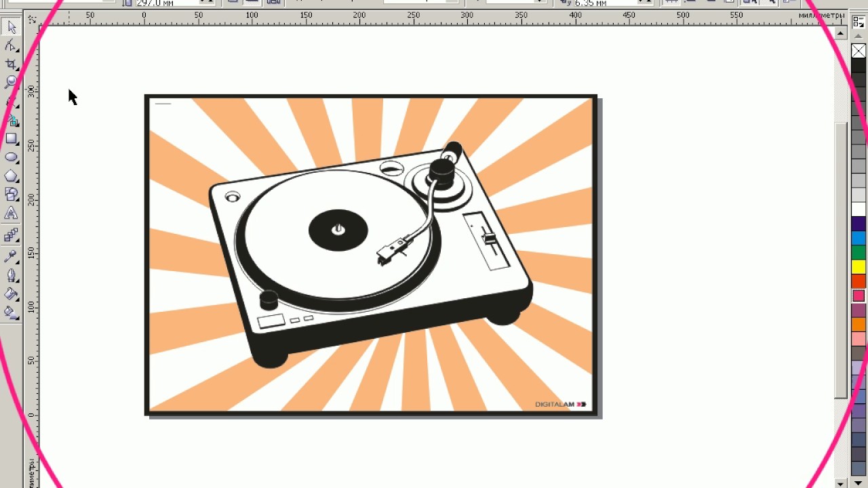Viewport: 868px width, 488px height.
Task: Pick the light salmon palette swatch
Action: [x=859, y=339]
